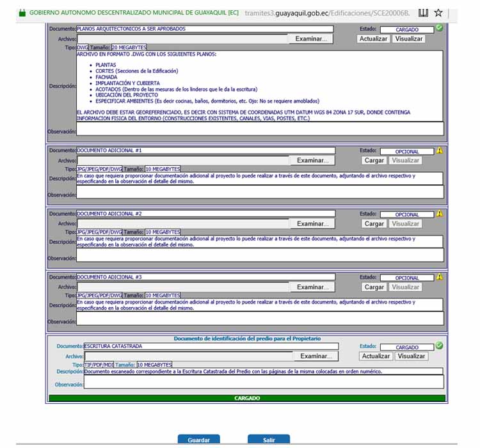Click heading 'Documento de identificación del predio para el Propietario'
The width and height of the screenshot is (480, 448).
click(x=247, y=339)
